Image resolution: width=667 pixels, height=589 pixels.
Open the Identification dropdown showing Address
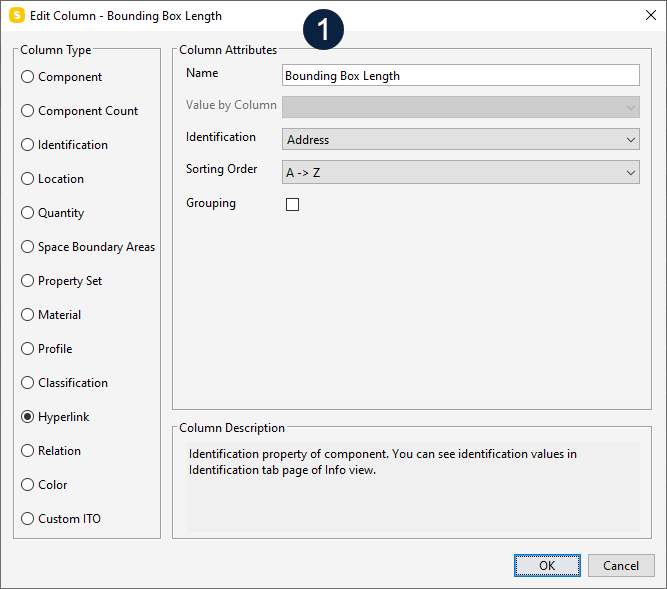(x=461, y=139)
